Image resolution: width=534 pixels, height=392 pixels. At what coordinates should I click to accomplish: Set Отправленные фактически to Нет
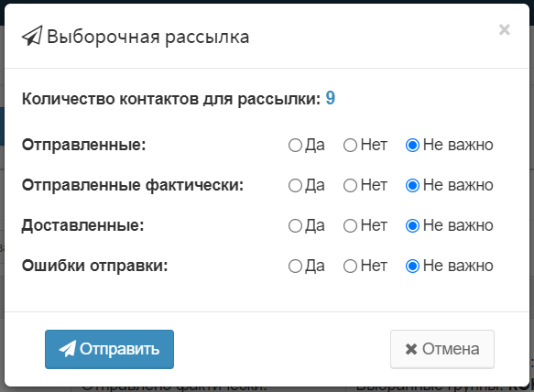[x=350, y=186]
